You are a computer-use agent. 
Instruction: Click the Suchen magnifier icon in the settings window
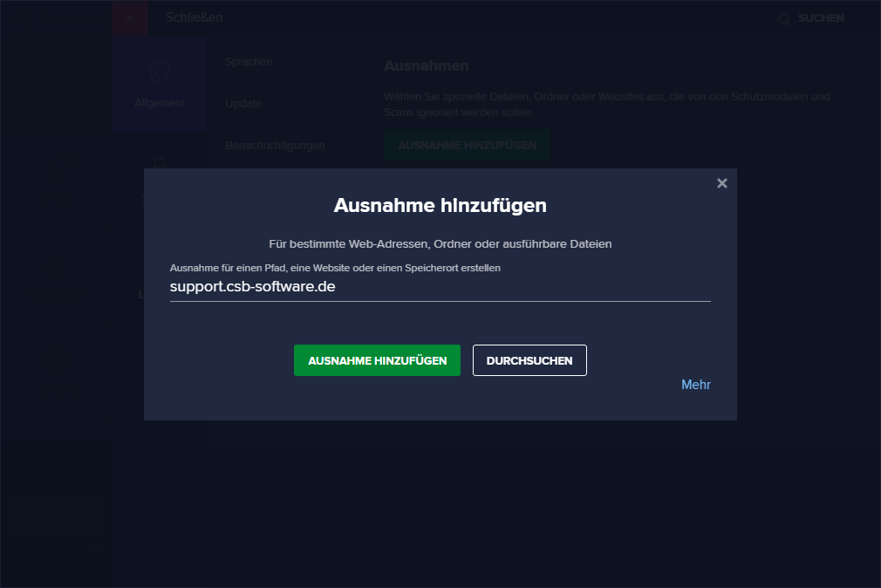pos(784,20)
